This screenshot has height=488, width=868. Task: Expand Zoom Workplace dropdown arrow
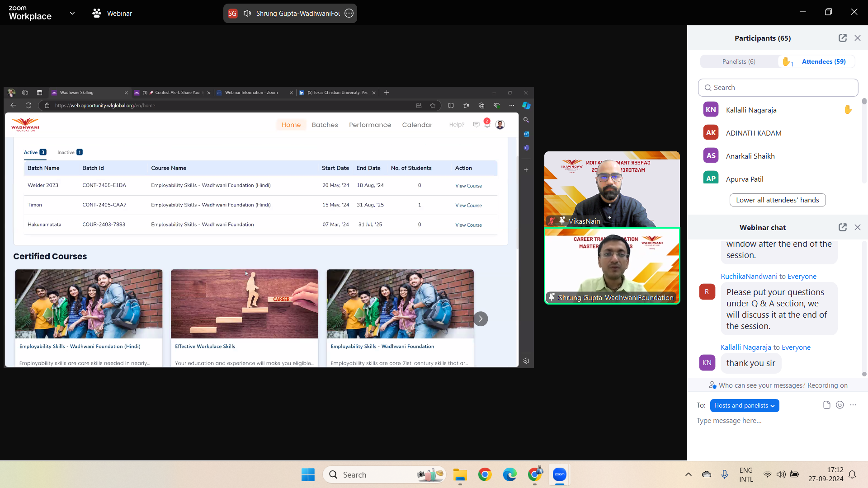(72, 13)
